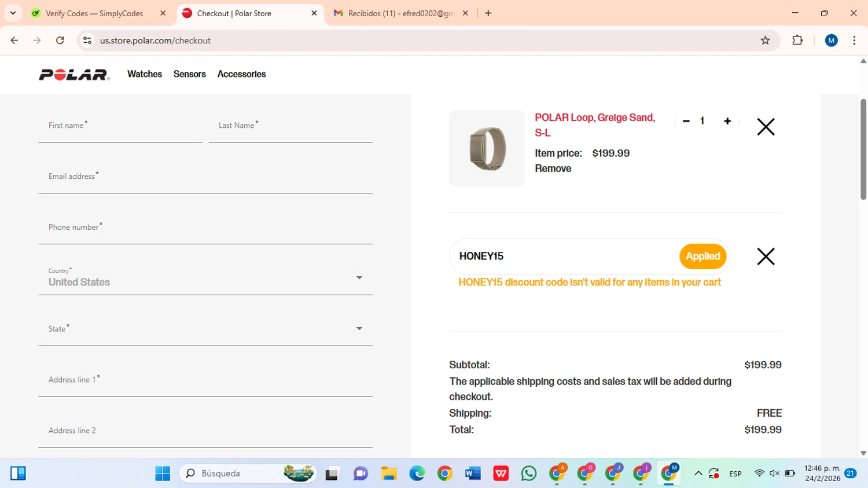This screenshot has width=868, height=488.
Task: Focus the Address line 2 field
Action: pos(205,431)
